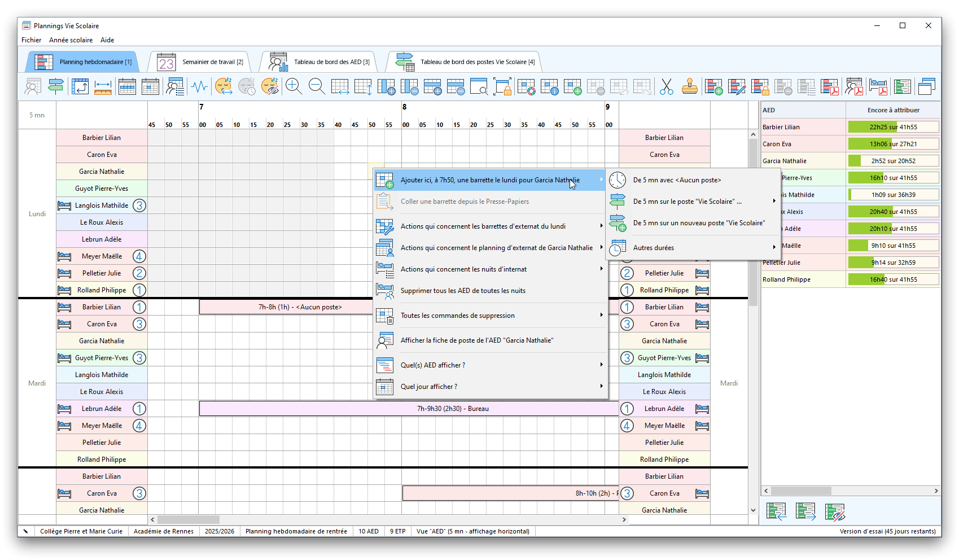Click the zoom out magnifier icon
Viewport: 959px width, 560px height.
coord(317,86)
